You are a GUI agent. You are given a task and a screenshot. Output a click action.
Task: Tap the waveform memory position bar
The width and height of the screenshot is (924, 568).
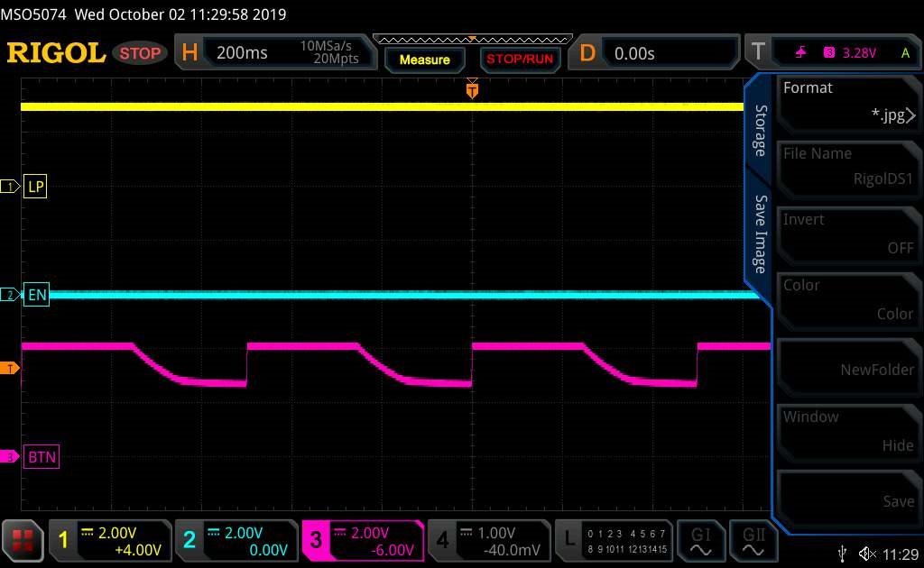pyautogui.click(x=473, y=40)
